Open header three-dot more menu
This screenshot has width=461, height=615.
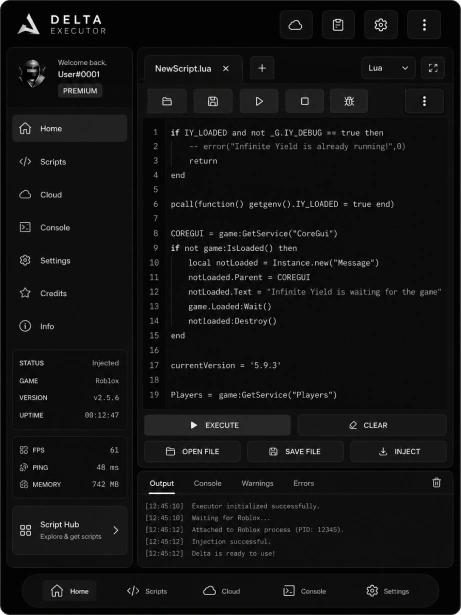424,25
